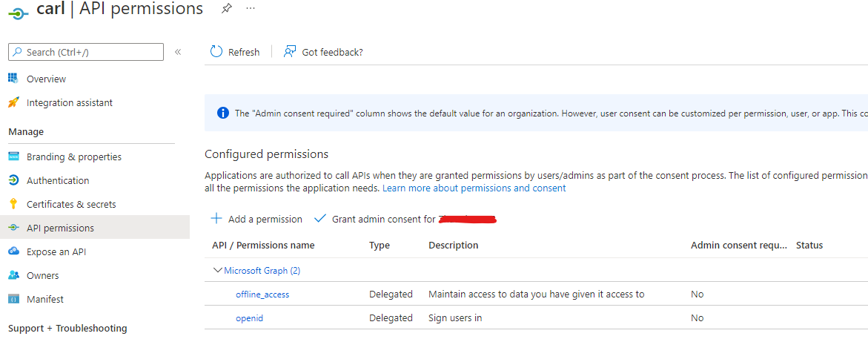868x339 pixels.
Task: Click the Integration assistant rocket icon
Action: coord(13,102)
